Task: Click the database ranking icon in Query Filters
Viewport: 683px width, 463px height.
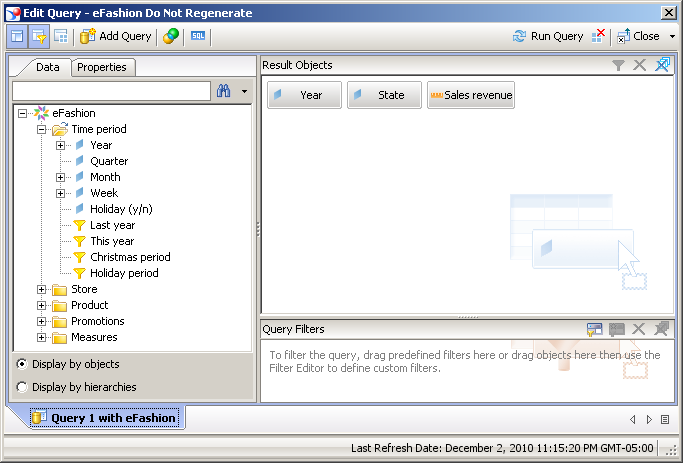Action: pos(616,329)
